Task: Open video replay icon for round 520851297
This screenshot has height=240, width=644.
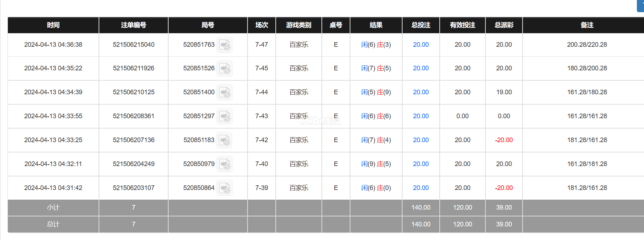Action: click(x=225, y=116)
